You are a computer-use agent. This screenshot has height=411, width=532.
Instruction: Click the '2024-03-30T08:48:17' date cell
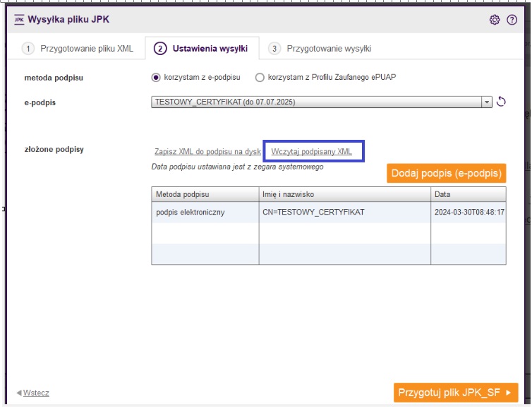[468, 213]
